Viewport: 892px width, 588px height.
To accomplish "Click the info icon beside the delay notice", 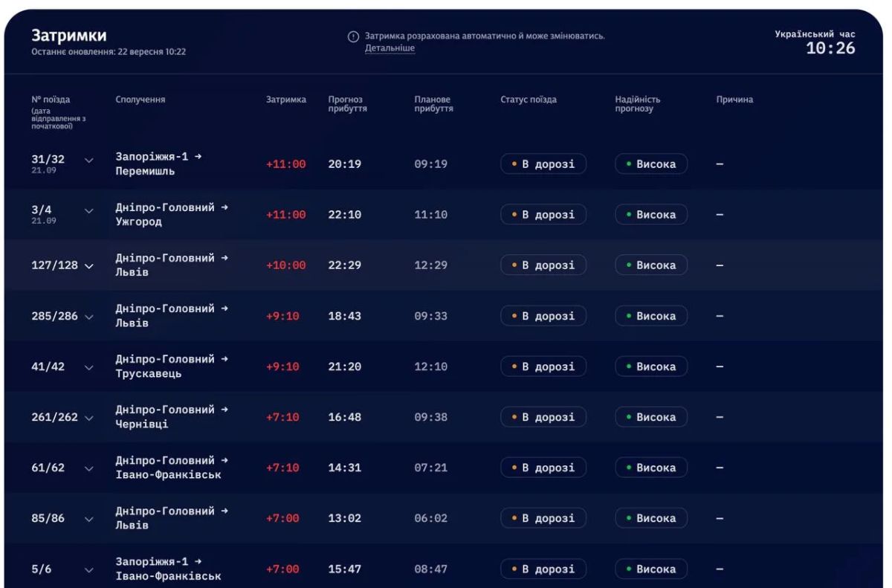I will click(354, 37).
